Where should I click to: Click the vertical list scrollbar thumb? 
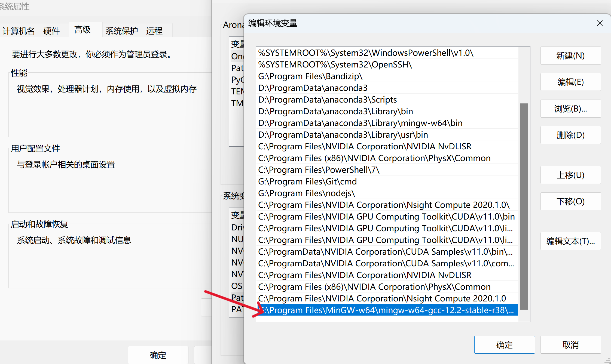click(524, 206)
